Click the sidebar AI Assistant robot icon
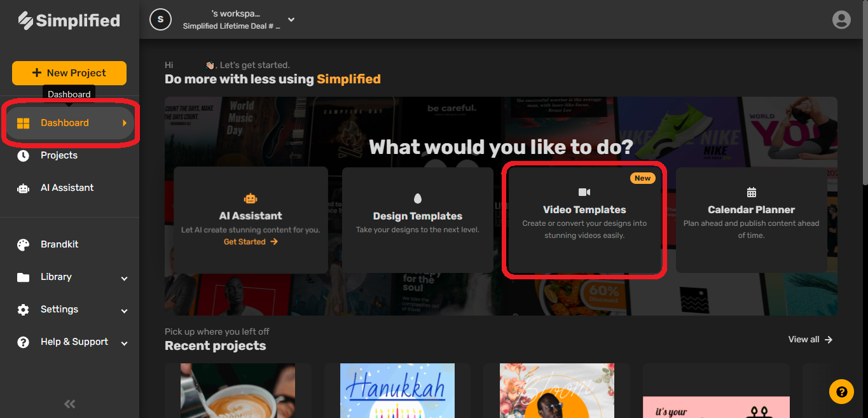The height and width of the screenshot is (418, 868). point(24,188)
